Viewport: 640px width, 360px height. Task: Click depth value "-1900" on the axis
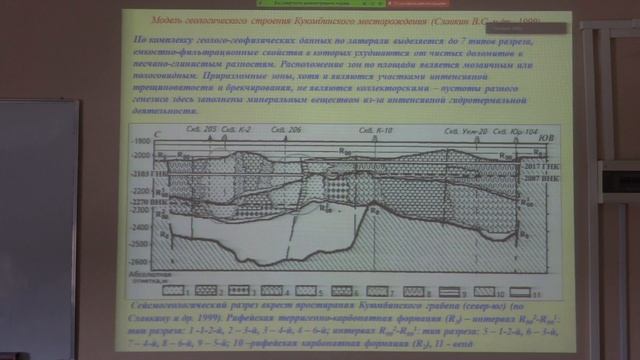tap(140, 141)
